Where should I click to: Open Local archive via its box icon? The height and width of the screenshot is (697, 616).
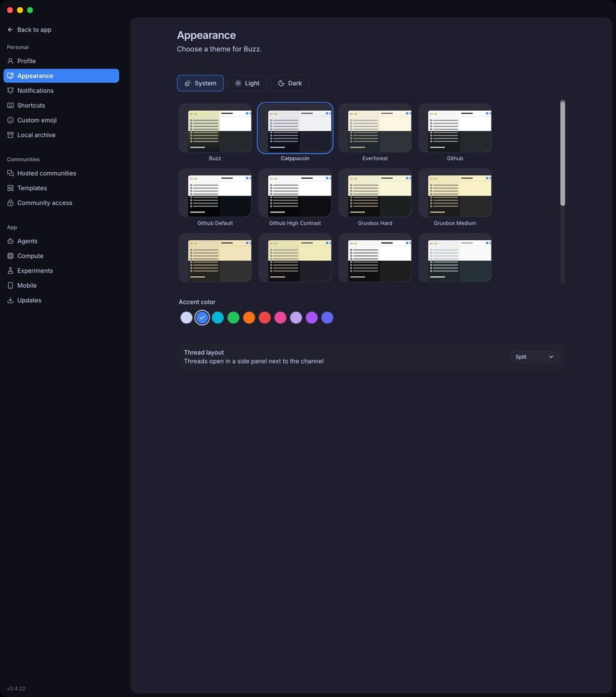click(x=10, y=135)
